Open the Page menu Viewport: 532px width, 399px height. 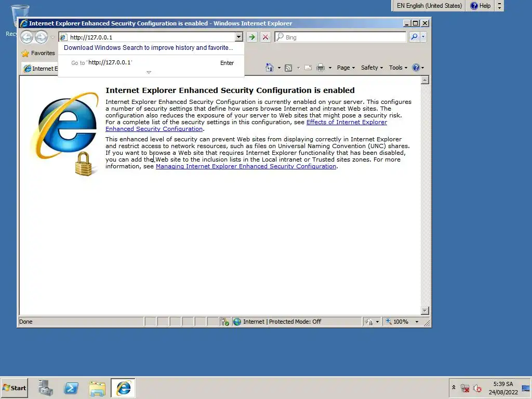(345, 68)
